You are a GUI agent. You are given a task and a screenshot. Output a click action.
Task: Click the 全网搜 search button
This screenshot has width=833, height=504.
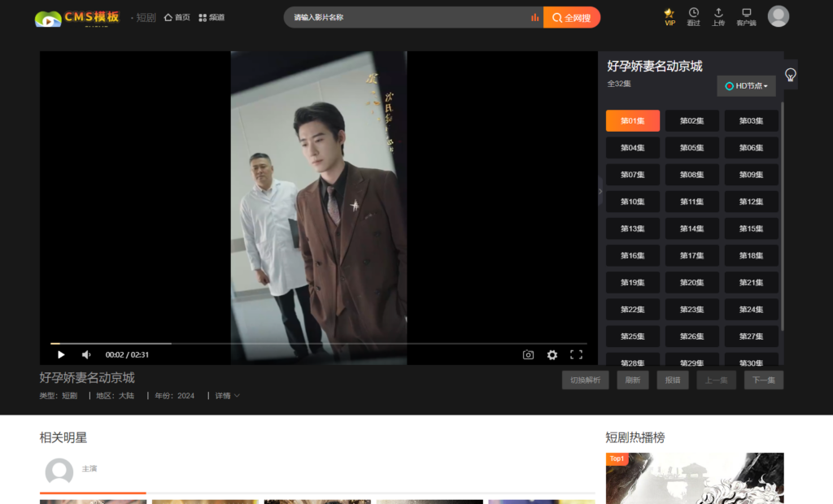tap(572, 18)
